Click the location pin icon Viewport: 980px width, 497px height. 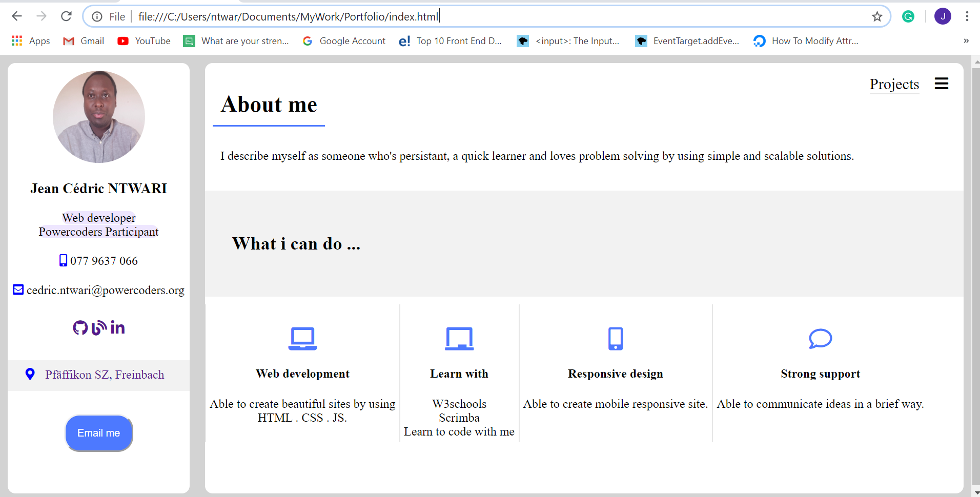[x=30, y=375]
